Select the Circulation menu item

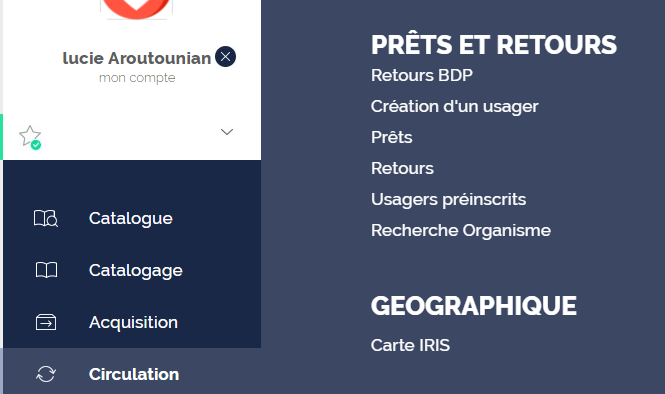click(x=134, y=374)
